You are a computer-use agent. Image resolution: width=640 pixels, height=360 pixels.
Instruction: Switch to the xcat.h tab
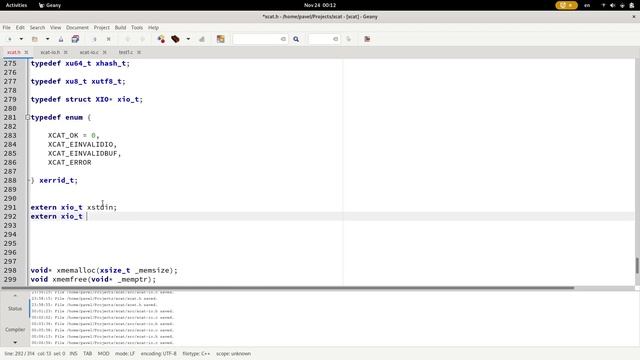(x=13, y=52)
